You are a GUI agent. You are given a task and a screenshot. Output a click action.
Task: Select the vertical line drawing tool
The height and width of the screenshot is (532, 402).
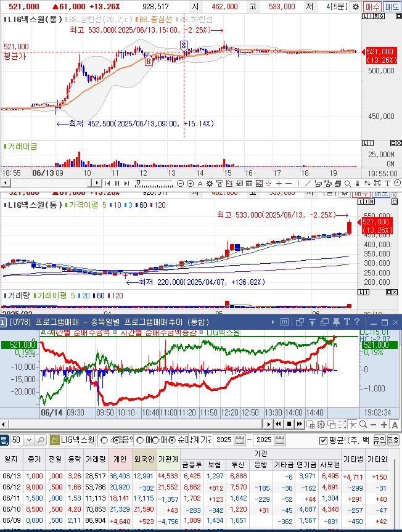298,184
